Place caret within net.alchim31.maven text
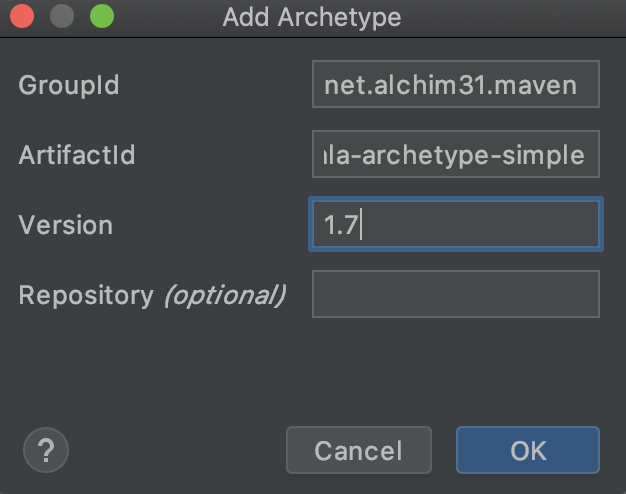 (x=450, y=85)
